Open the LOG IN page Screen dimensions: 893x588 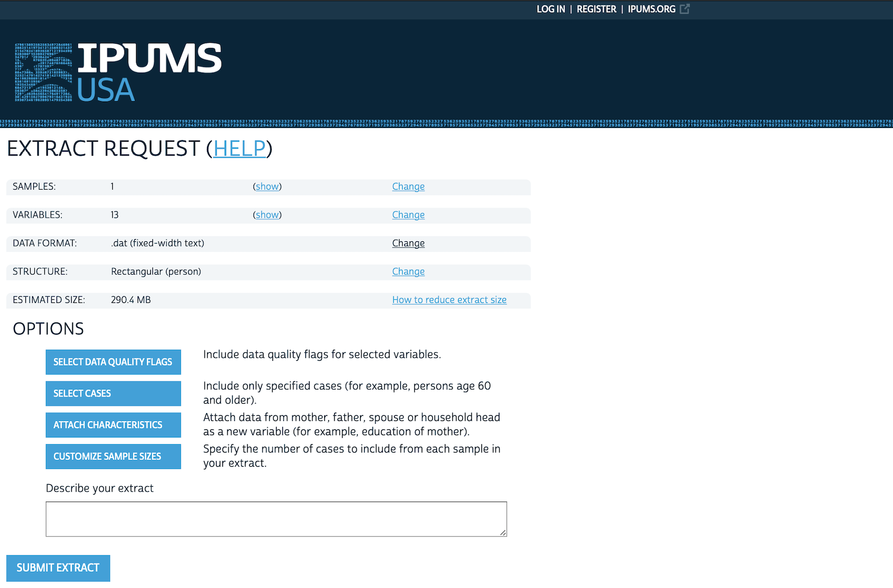click(x=550, y=9)
